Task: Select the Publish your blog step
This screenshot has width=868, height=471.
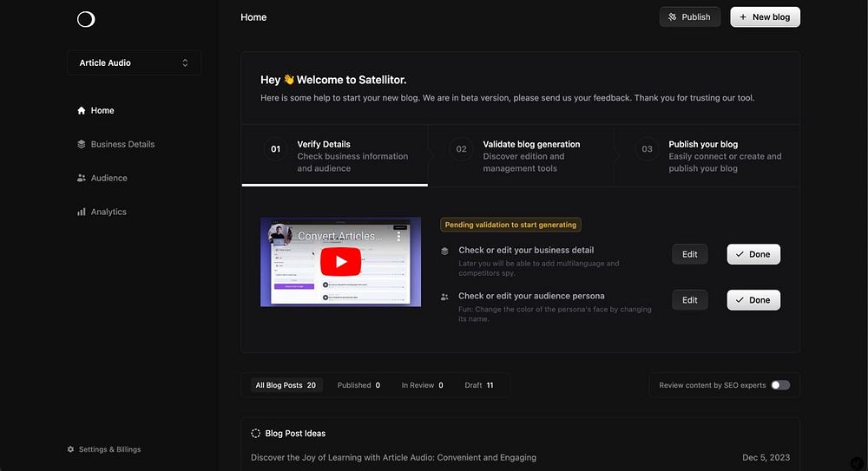Action: tap(707, 156)
